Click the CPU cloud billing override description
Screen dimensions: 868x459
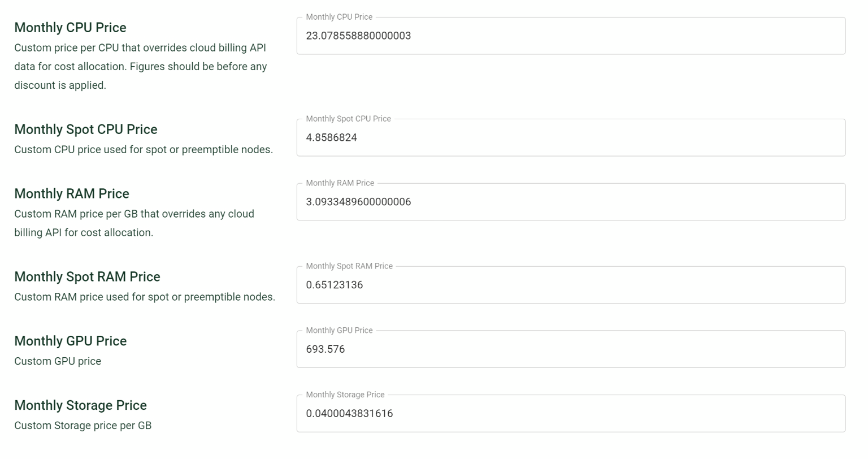(140, 67)
